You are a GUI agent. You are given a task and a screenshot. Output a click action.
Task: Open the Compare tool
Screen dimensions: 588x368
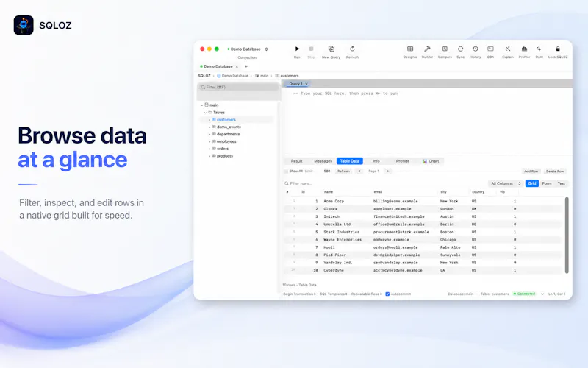point(445,49)
